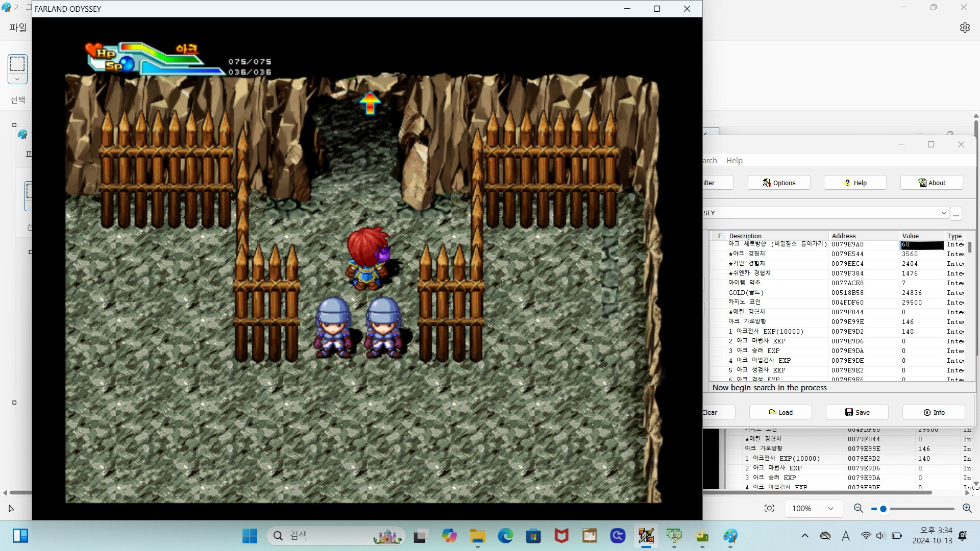Click the browse process ellipsis button

(x=956, y=213)
